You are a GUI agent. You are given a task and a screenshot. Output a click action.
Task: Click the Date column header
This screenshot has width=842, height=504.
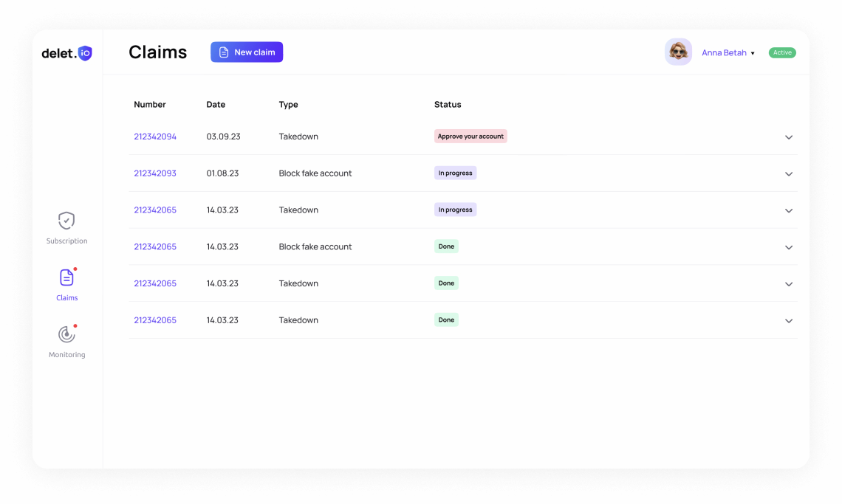(216, 105)
